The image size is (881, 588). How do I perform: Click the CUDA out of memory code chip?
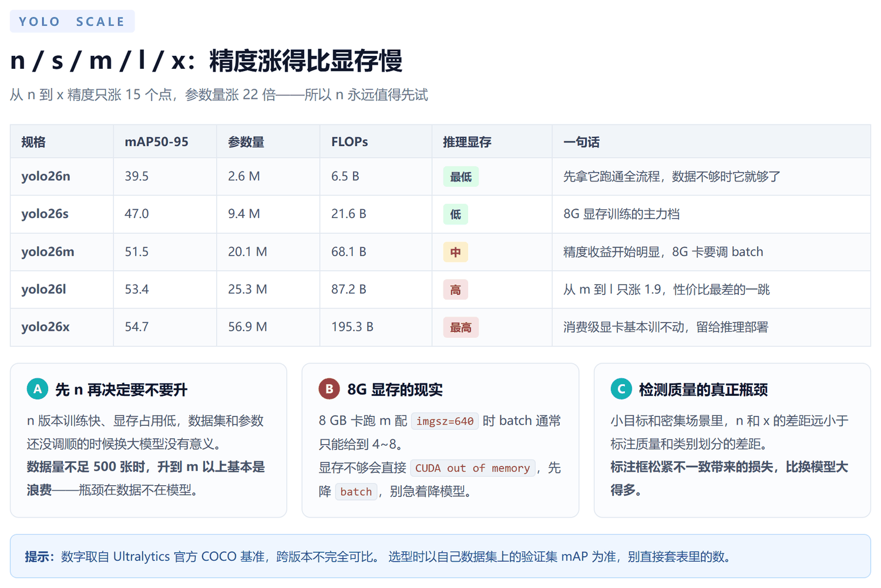tap(472, 468)
